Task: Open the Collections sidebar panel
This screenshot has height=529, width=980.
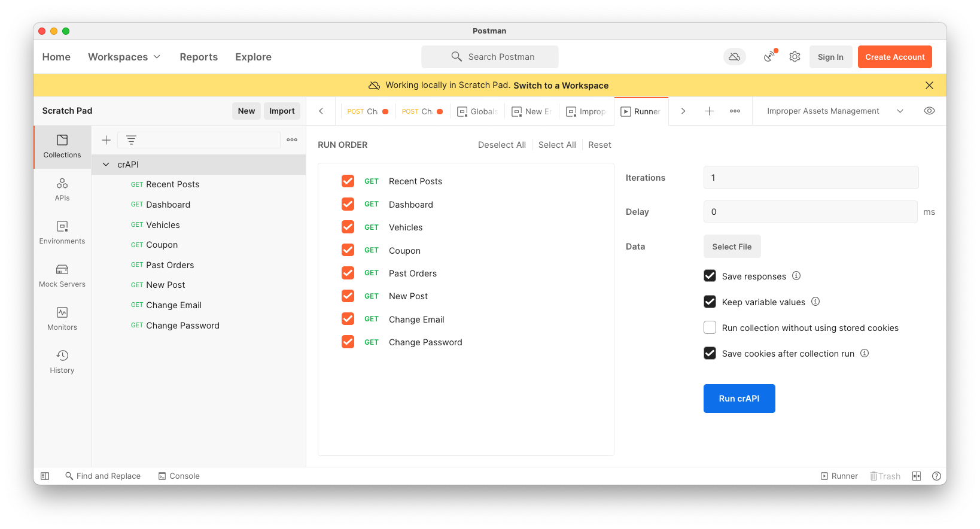Action: [62, 147]
